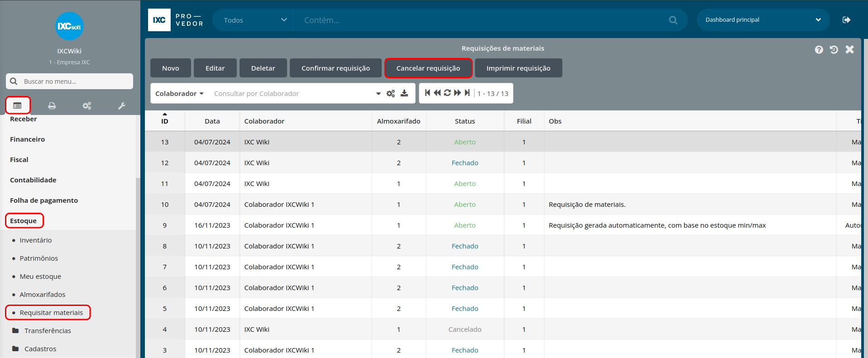The image size is (868, 358).
Task: Select row dated 16/11/2023
Action: 503,225
